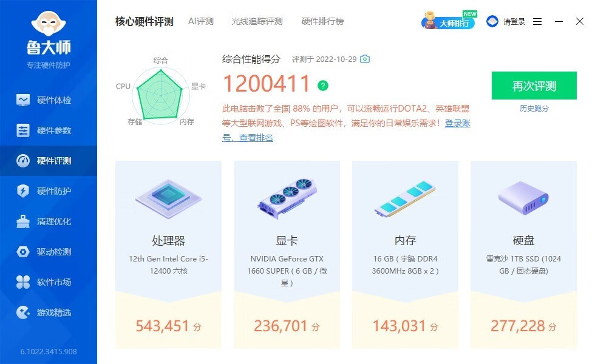595x364 pixels.
Task: Click the 再次评测 green button
Action: coord(534,86)
